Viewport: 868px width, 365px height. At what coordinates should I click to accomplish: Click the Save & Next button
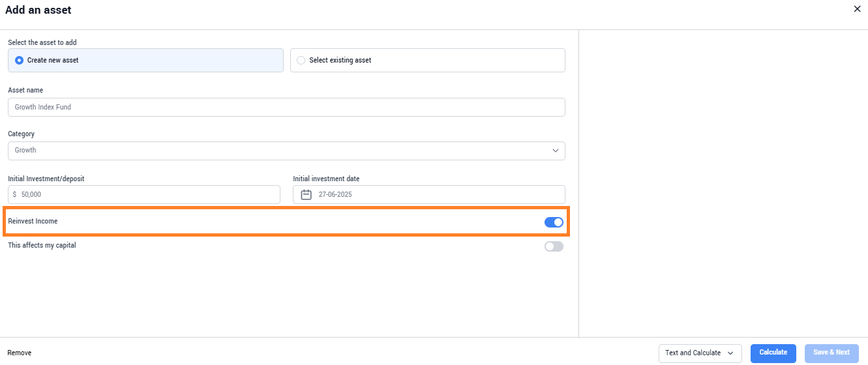831,353
